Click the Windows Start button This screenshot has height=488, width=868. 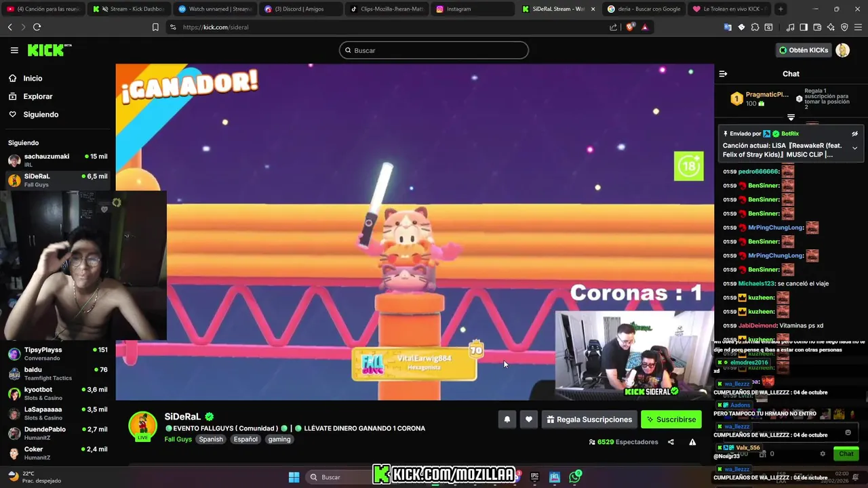(294, 477)
